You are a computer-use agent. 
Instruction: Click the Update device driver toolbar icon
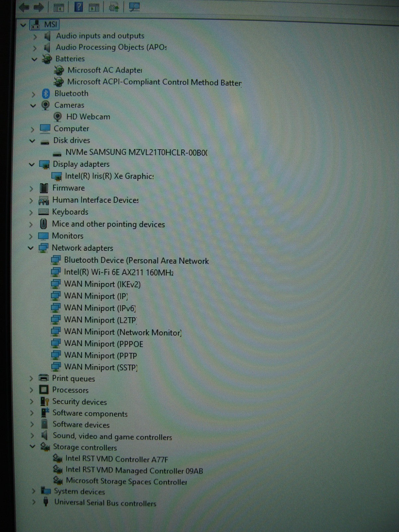(x=114, y=7)
